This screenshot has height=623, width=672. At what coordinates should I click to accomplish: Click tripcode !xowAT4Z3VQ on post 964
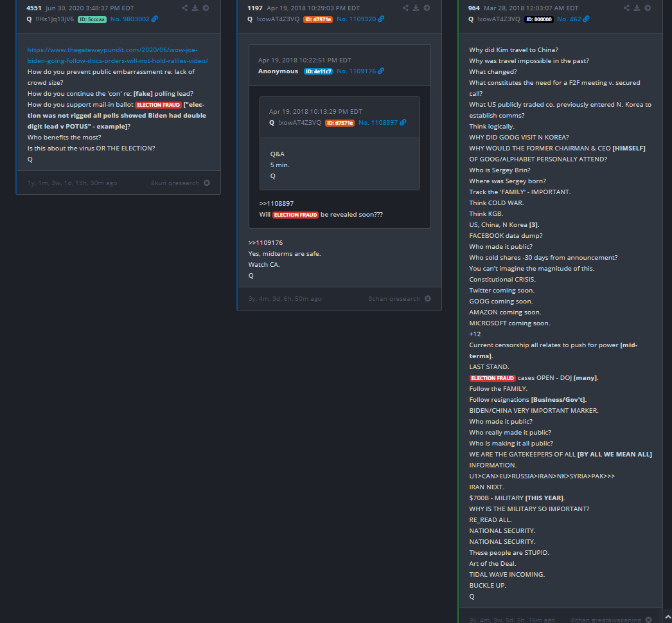click(499, 19)
